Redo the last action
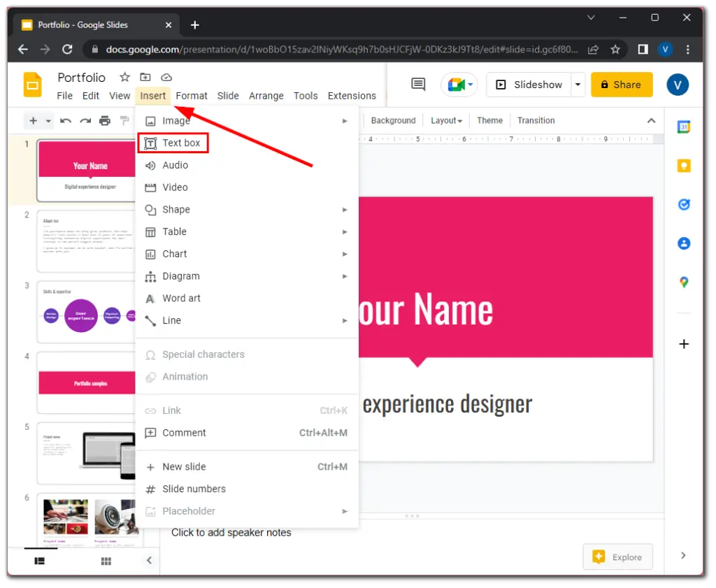Viewport: 716px width, 588px height. (x=84, y=120)
